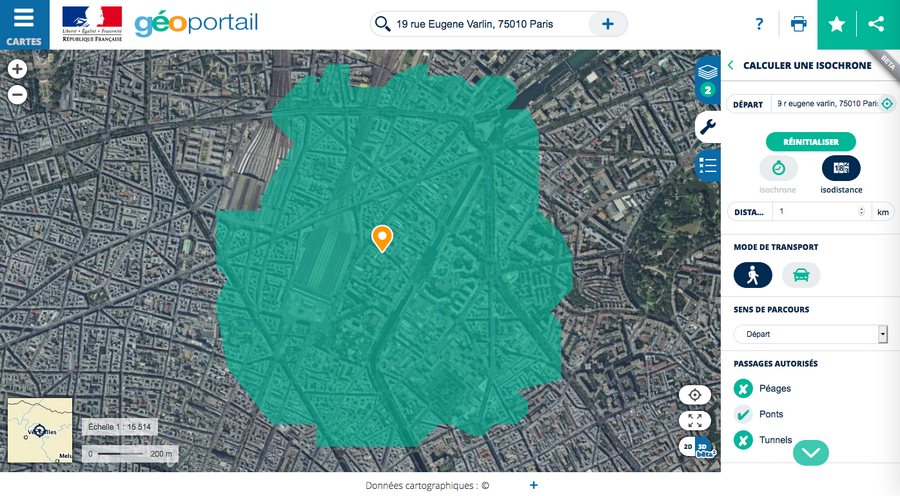Viewport: 900px width, 496px height.
Task: Toggle the Tunnels option
Action: pos(743,440)
